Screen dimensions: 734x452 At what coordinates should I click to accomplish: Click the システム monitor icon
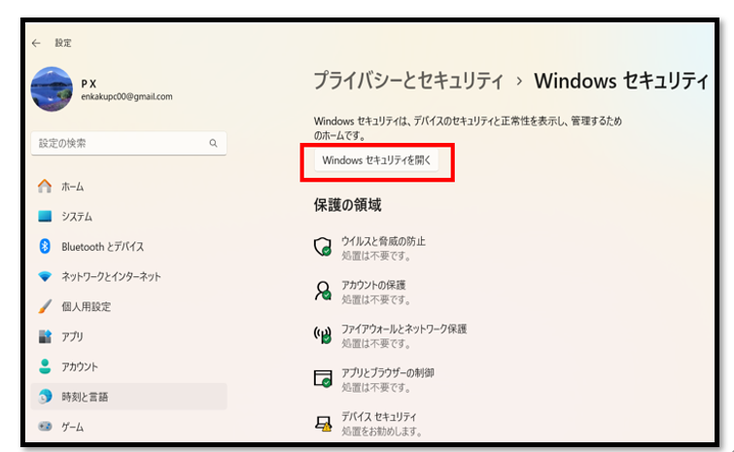coord(45,216)
